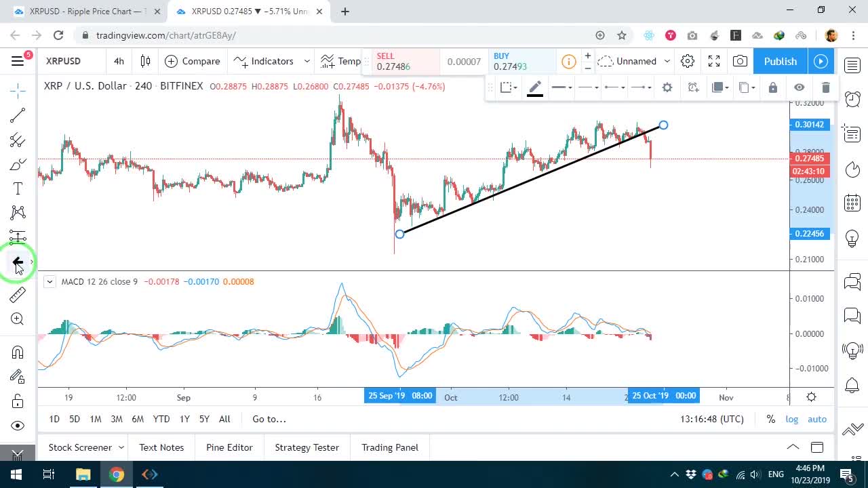
Task: Toggle the auto scale option
Action: click(817, 419)
